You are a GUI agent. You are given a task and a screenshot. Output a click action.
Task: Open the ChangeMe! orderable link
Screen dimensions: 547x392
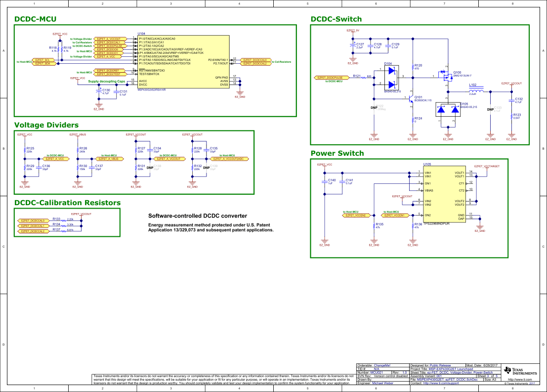pos(382,364)
